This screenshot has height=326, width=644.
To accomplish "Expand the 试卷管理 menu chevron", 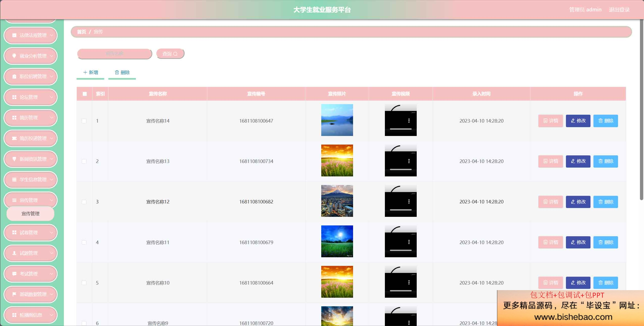I will click(52, 232).
